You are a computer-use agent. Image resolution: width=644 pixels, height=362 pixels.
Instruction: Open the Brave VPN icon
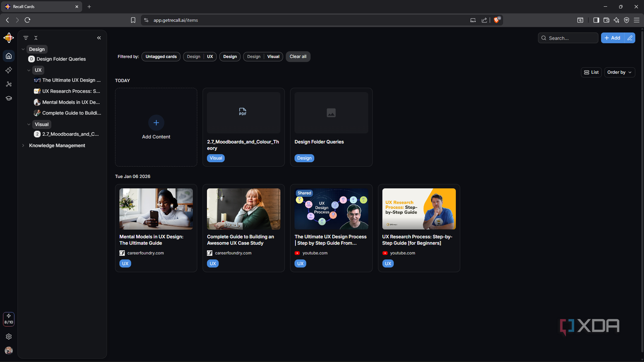pyautogui.click(x=627, y=20)
